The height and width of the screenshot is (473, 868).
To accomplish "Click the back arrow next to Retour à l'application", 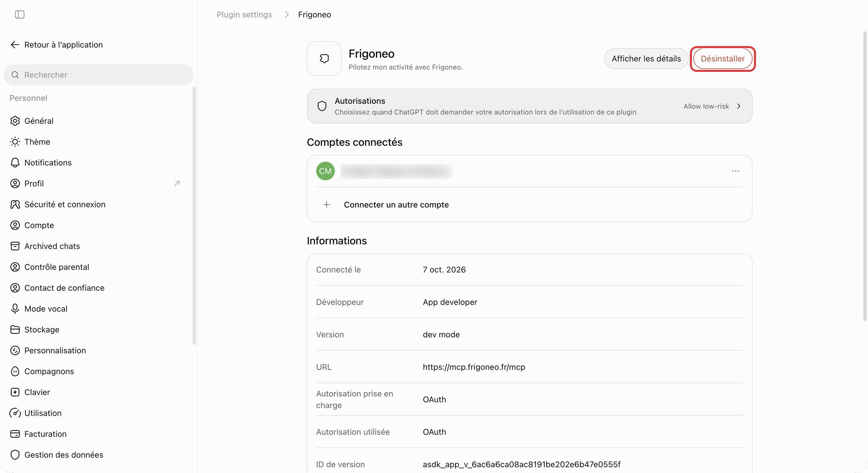I will point(15,45).
